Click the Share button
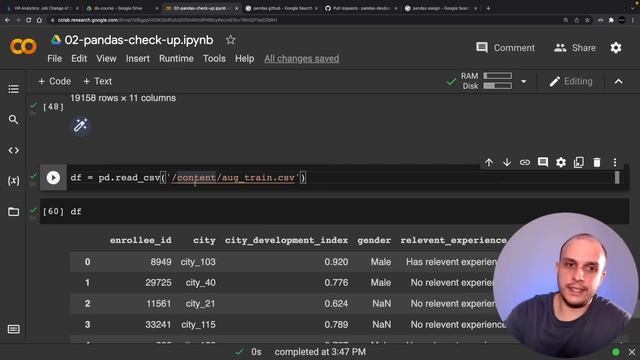Image resolution: width=640 pixels, height=360 pixels. [x=575, y=48]
